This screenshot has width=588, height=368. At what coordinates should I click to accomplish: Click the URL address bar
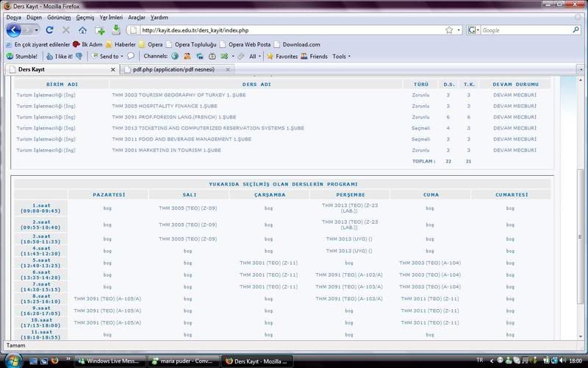(x=287, y=30)
